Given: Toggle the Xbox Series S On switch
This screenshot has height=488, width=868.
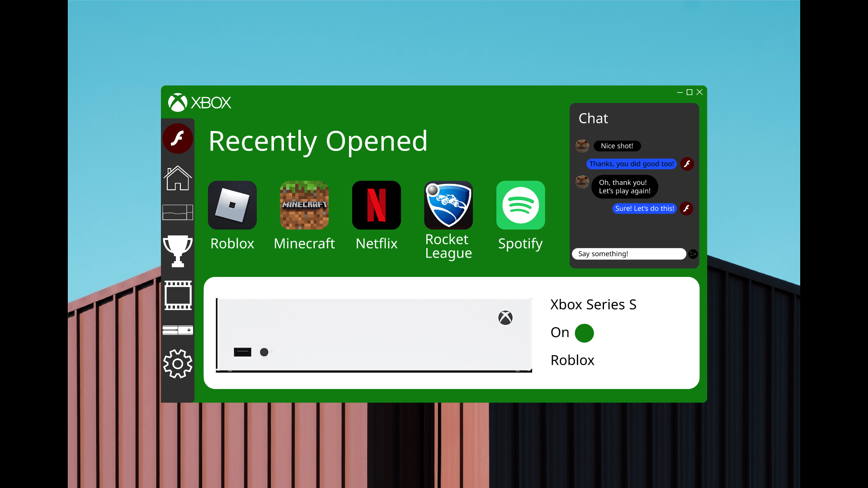Looking at the screenshot, I should 585,333.
